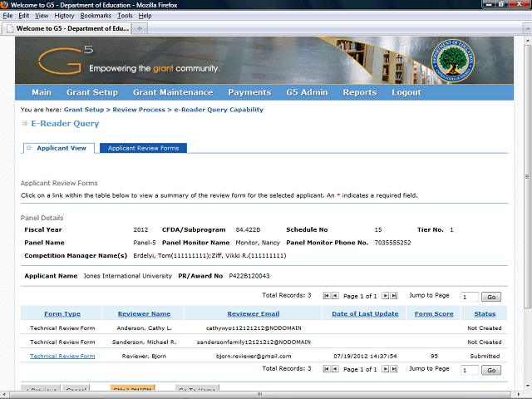532x399 pixels.
Task: Switch to the Applicant Review Forms tab
Action: [143, 148]
